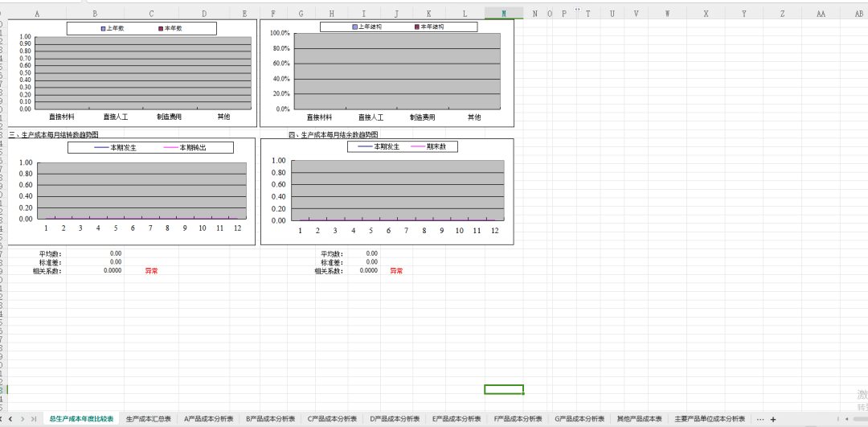The width and height of the screenshot is (868, 427).
Task: Click 上年数 legend entry in chart
Action: pyautogui.click(x=113, y=28)
